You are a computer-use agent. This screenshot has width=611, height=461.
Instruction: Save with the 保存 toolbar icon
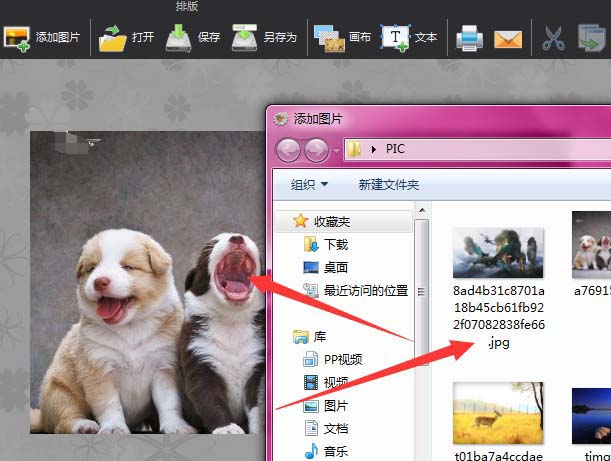(x=178, y=38)
